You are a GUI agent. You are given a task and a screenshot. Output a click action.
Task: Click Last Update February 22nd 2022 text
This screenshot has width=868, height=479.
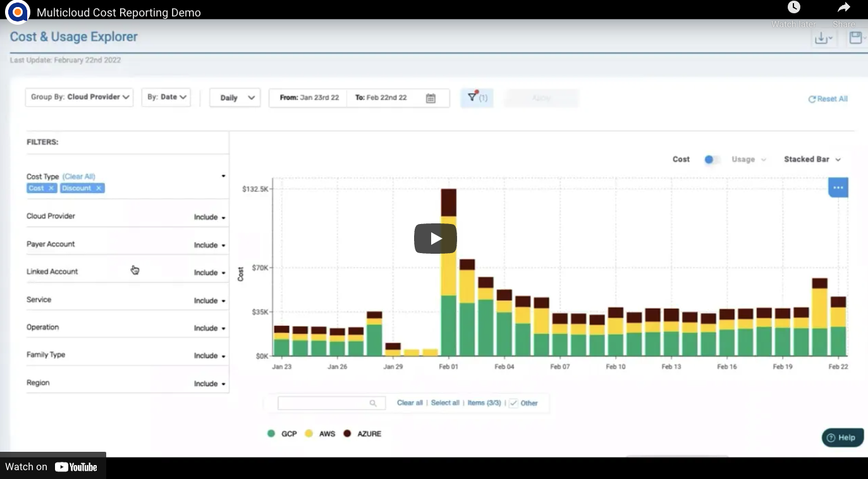(x=65, y=61)
